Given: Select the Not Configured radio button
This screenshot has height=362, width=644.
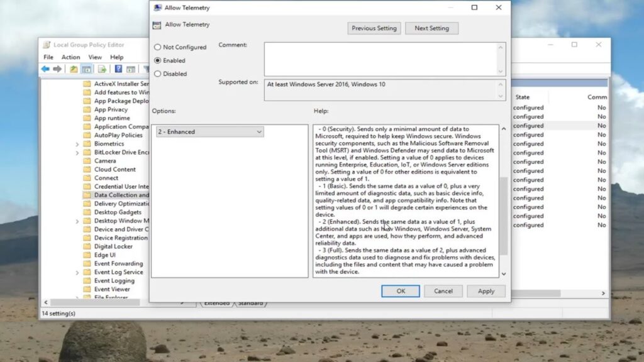Looking at the screenshot, I should tap(158, 47).
